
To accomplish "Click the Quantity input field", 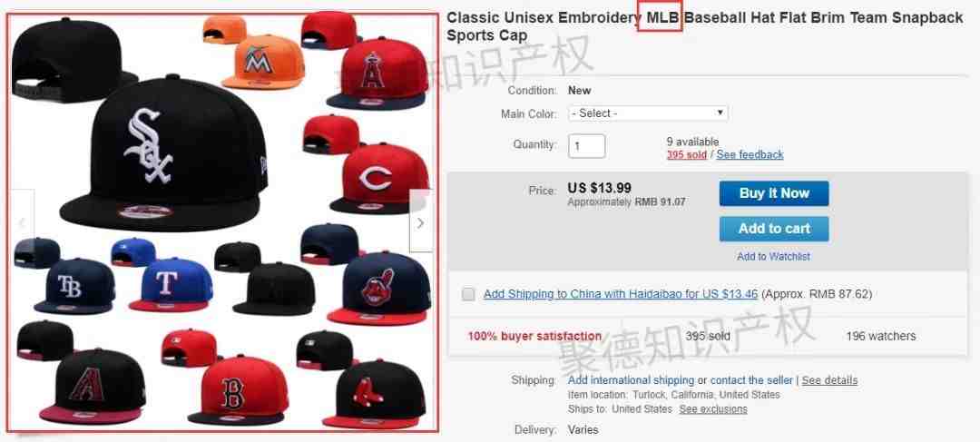I will point(586,145).
